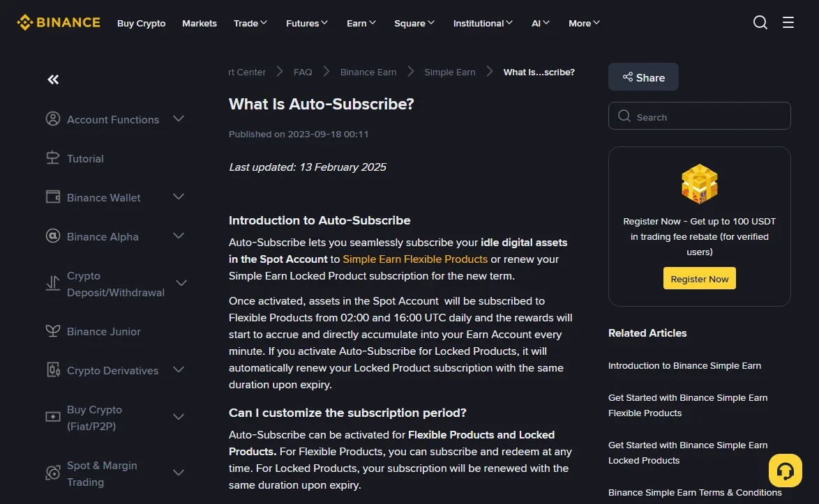819x504 pixels.
Task: Expand Binance Wallet chevron
Action: 179,197
